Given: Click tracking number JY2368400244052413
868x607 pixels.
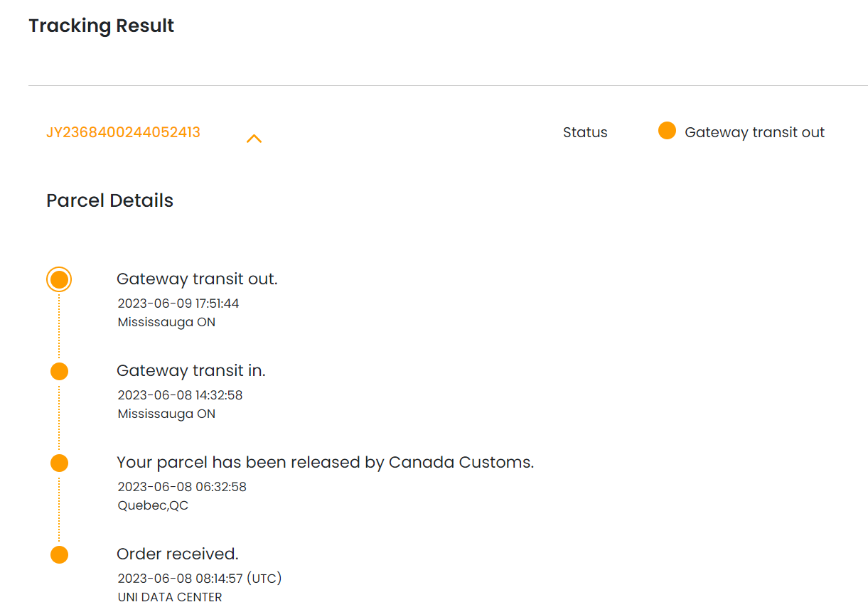Looking at the screenshot, I should [123, 132].
